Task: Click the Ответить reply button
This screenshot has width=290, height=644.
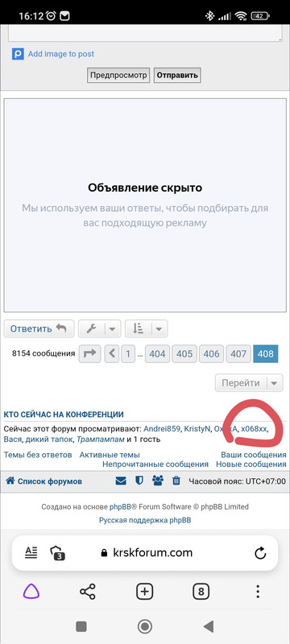Action: click(x=39, y=328)
